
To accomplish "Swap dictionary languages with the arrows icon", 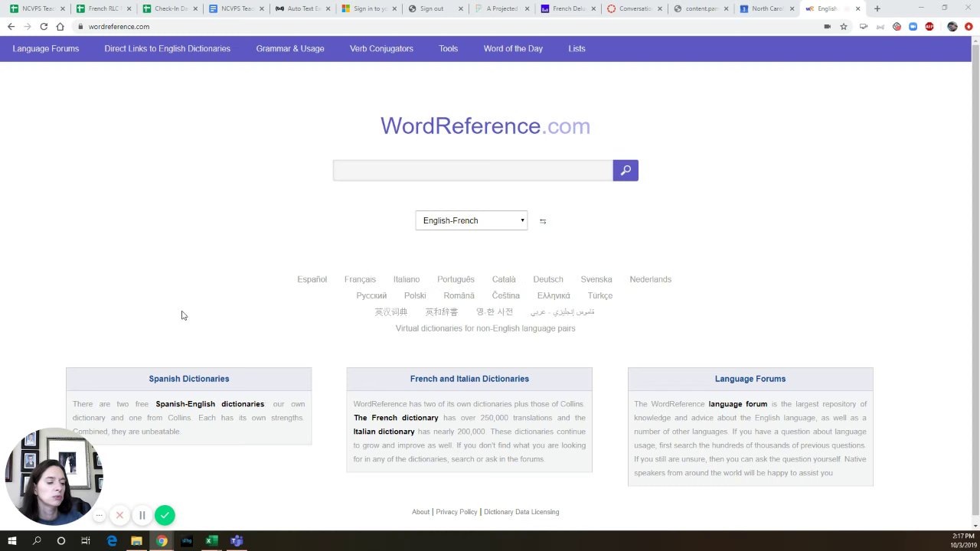I will [543, 221].
